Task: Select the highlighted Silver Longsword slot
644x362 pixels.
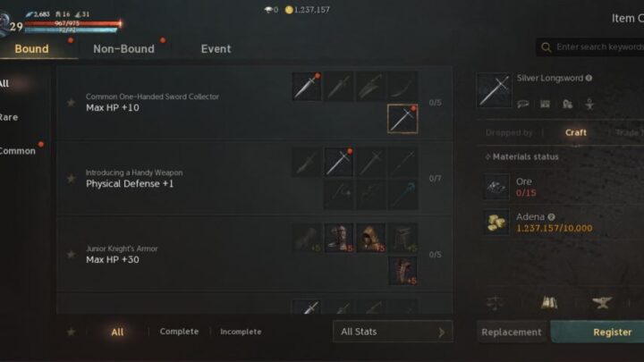Action: click(402, 119)
